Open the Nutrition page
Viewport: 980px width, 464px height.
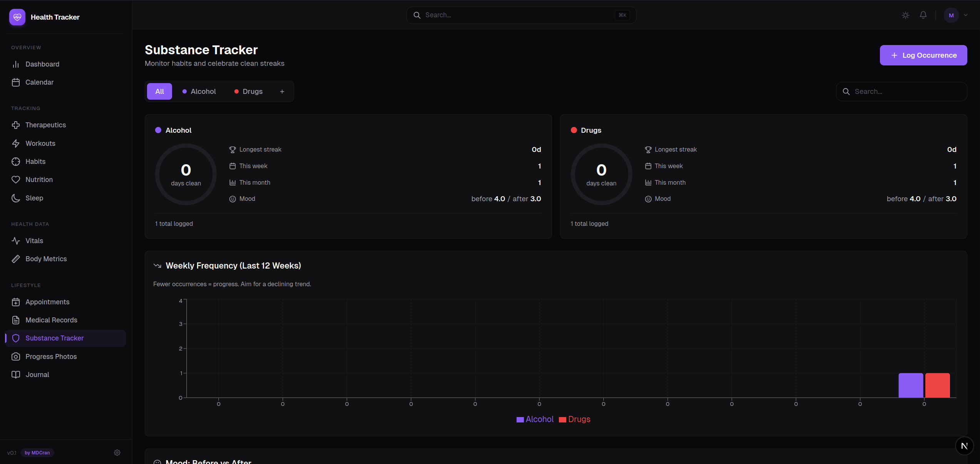pyautogui.click(x=65, y=180)
